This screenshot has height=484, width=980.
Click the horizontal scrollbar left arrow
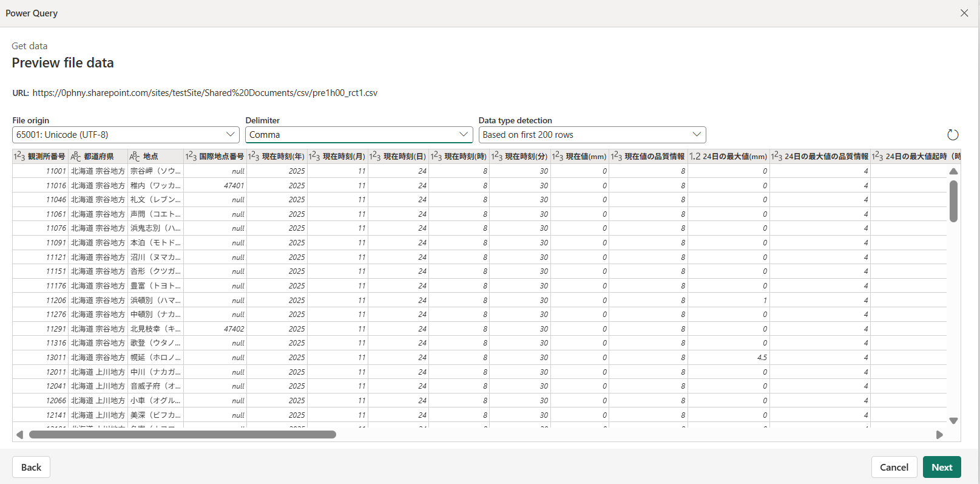tap(19, 435)
